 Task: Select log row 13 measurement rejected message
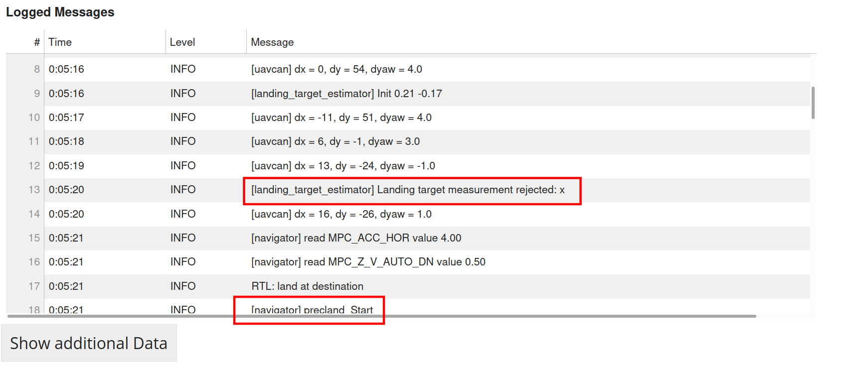point(408,190)
